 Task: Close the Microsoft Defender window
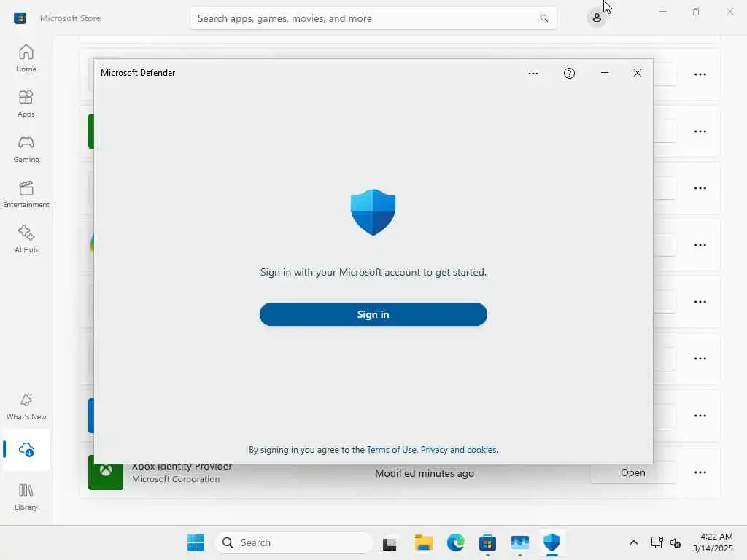click(x=638, y=73)
